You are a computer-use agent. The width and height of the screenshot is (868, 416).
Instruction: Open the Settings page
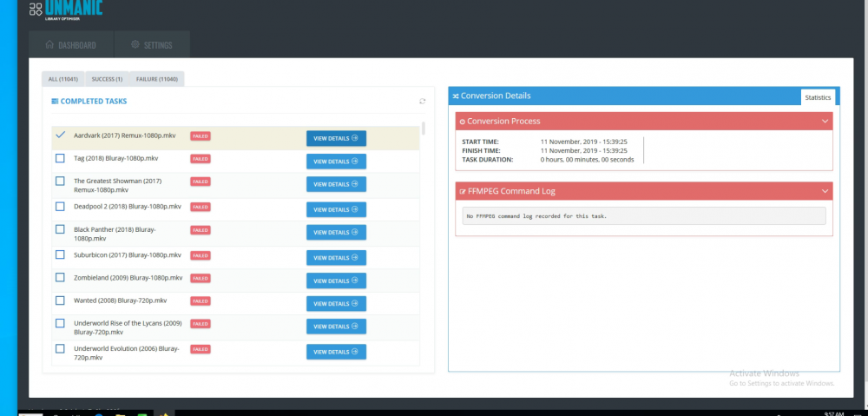click(x=152, y=45)
